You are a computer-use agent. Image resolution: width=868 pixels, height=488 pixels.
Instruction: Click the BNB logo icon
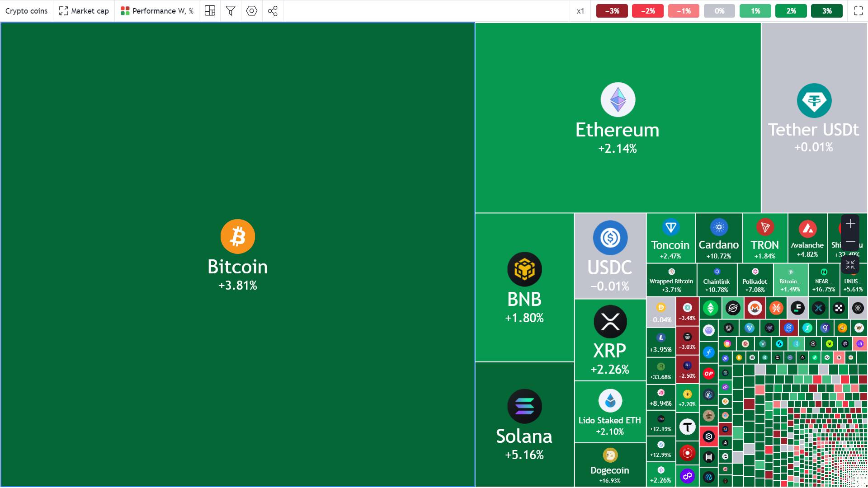click(x=524, y=269)
